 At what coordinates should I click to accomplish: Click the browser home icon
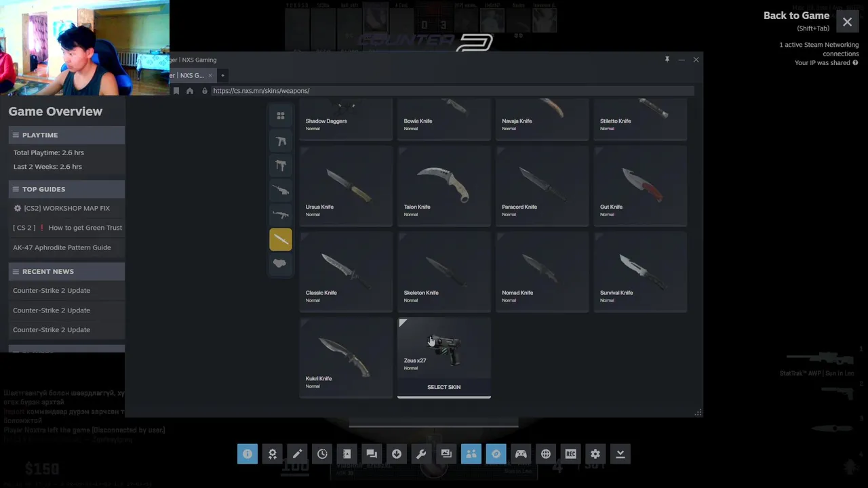pyautogui.click(x=190, y=91)
